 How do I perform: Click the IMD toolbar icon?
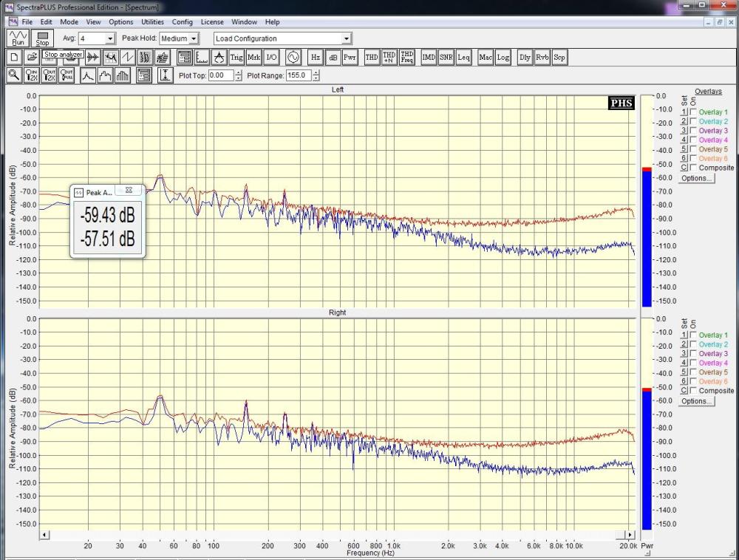[429, 57]
